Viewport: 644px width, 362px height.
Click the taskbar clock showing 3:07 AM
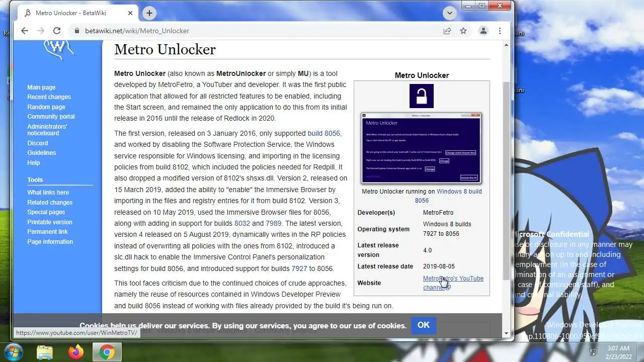pyautogui.click(x=618, y=352)
